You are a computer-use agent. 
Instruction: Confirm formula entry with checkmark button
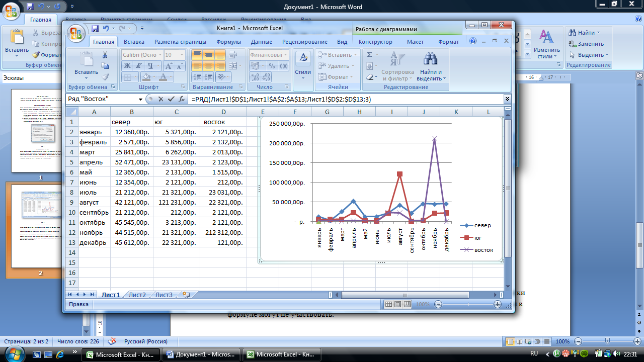tap(171, 99)
